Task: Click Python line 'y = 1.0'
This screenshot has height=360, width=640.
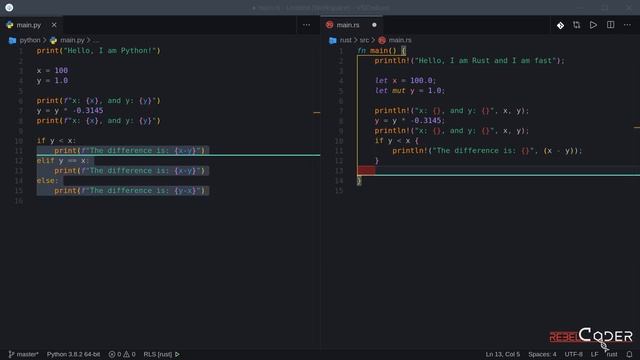Action: (x=52, y=80)
